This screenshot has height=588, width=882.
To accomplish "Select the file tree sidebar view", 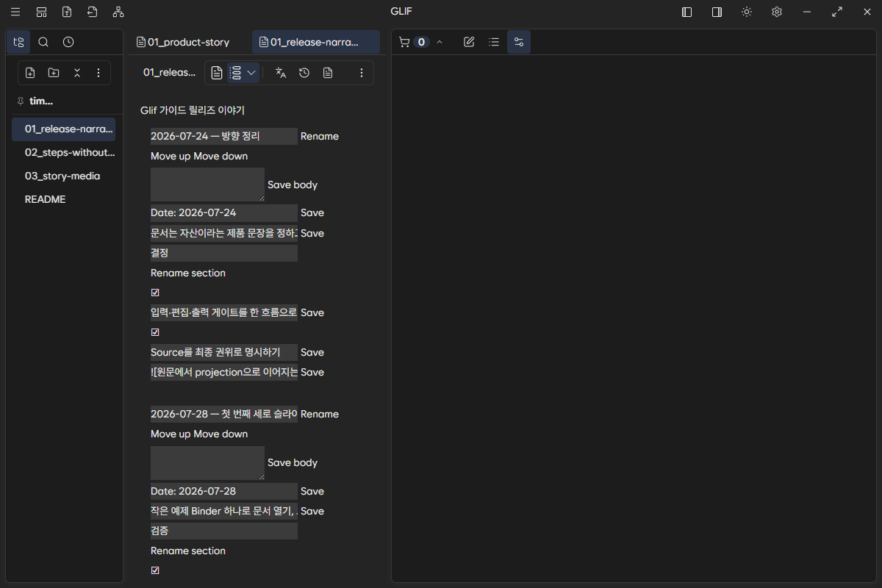I will click(x=19, y=42).
